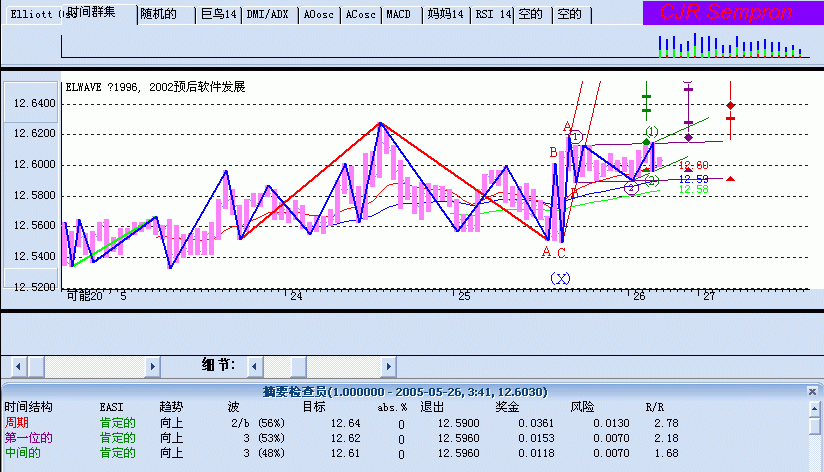Open the AOosc tab
The height and width of the screenshot is (472, 824).
pyautogui.click(x=319, y=15)
